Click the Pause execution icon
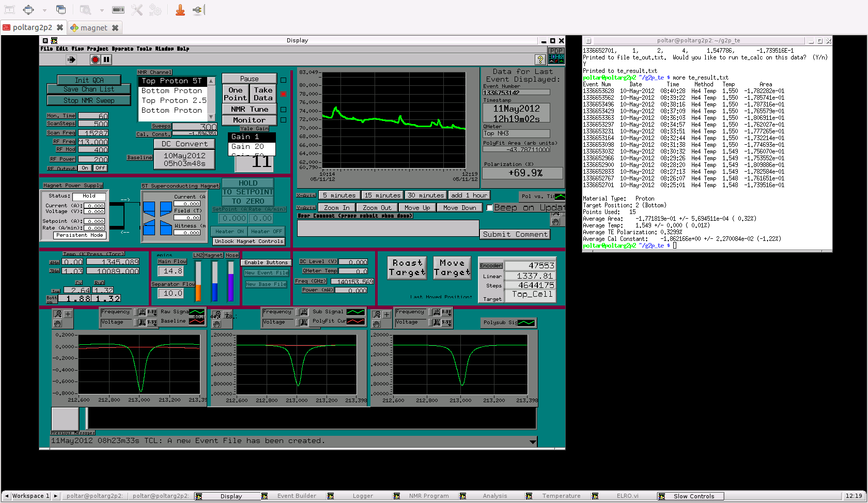This screenshot has height=503, width=868. (x=106, y=59)
